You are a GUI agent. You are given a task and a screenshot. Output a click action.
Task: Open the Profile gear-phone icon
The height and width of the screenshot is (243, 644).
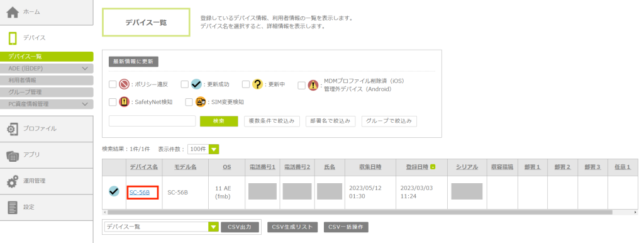coord(13,129)
